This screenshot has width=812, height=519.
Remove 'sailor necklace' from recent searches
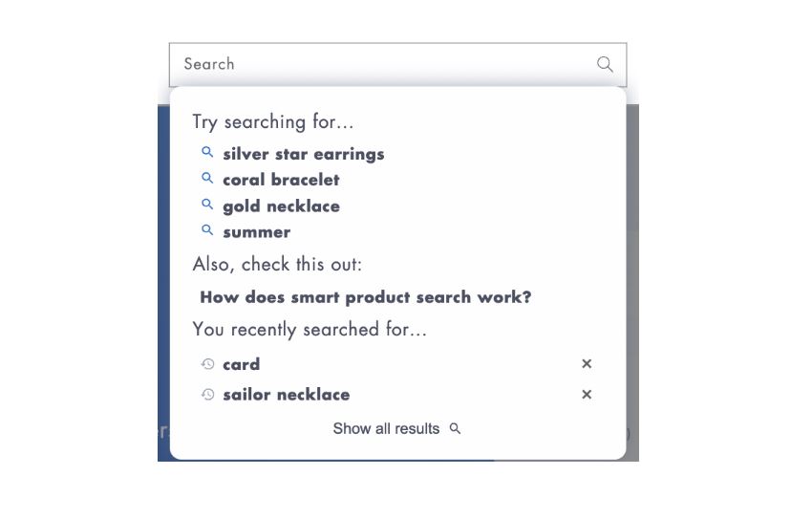click(587, 395)
